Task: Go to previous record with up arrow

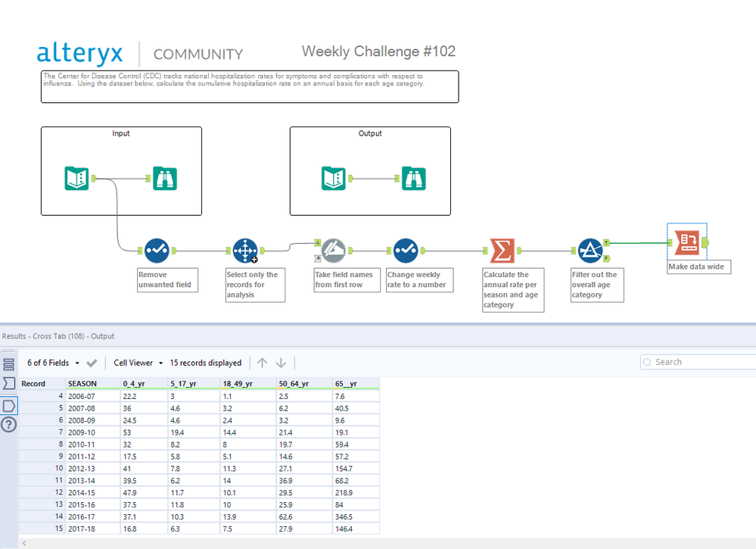Action: point(263,363)
